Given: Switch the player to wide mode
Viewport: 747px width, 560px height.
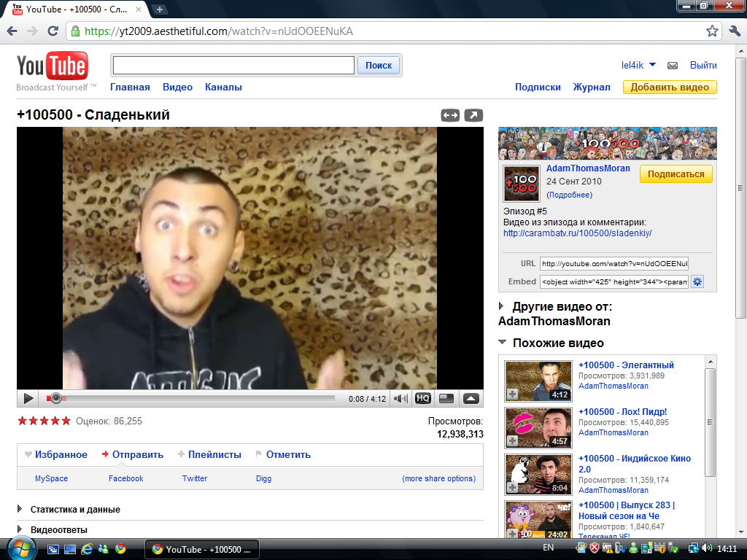Looking at the screenshot, I should (x=446, y=399).
